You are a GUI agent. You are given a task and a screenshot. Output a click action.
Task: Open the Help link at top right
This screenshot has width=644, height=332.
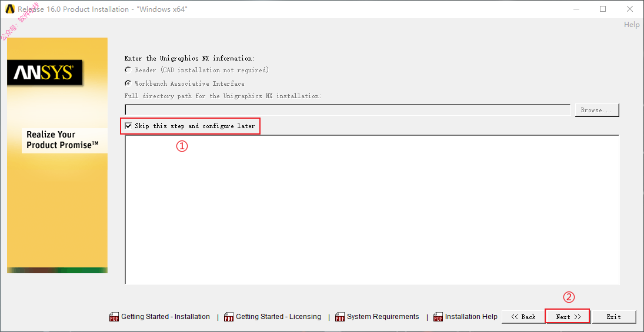632,25
